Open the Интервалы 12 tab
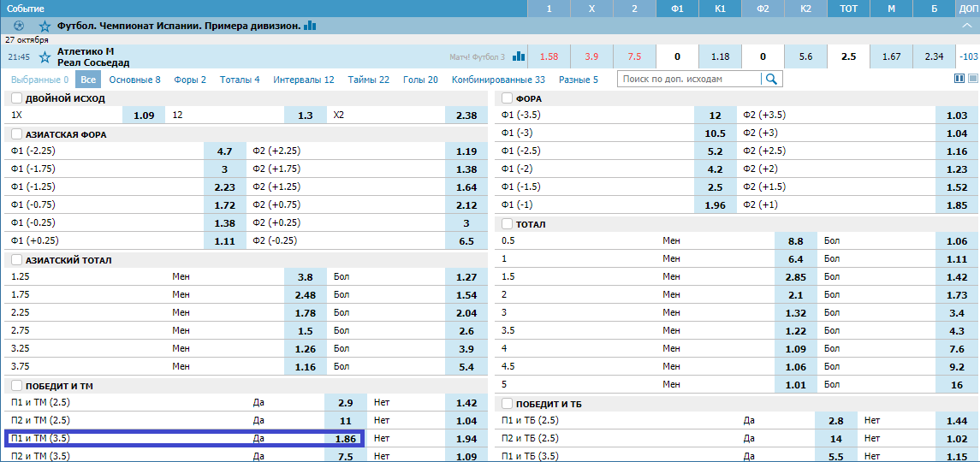980x462 pixels. [304, 80]
